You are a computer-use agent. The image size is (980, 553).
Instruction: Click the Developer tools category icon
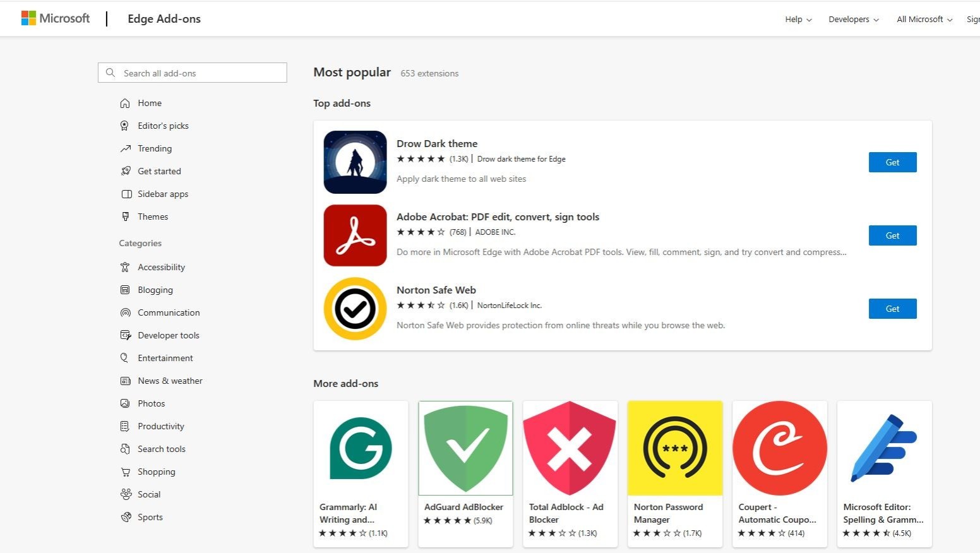pyautogui.click(x=126, y=335)
